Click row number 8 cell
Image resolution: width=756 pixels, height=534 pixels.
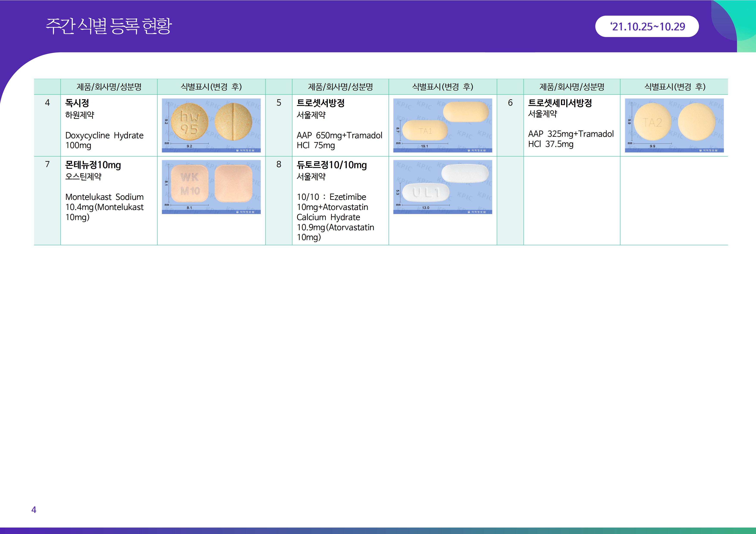pos(279,164)
